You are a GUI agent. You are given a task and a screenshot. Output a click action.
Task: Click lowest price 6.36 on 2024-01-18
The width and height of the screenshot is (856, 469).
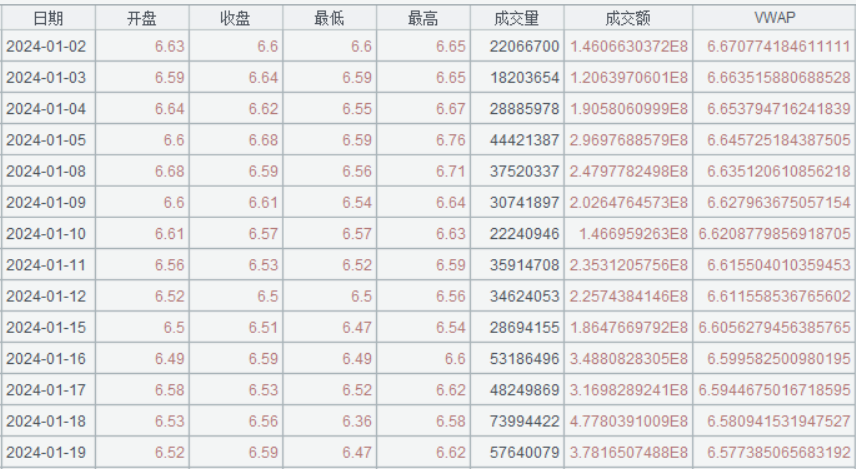coord(357,421)
